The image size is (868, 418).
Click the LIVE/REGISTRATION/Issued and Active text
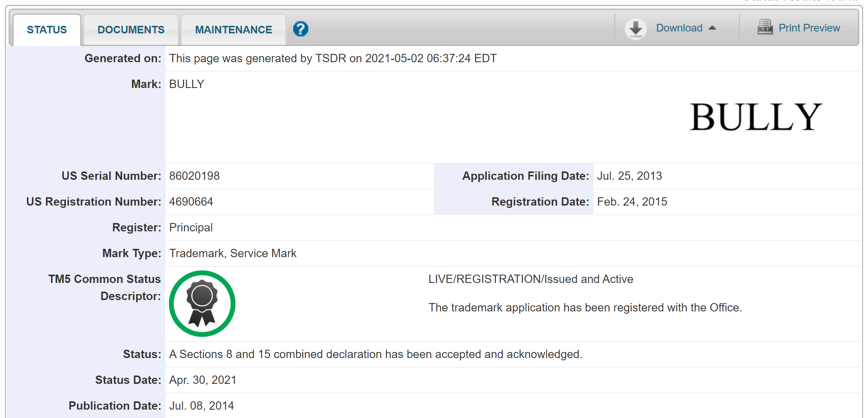click(531, 279)
